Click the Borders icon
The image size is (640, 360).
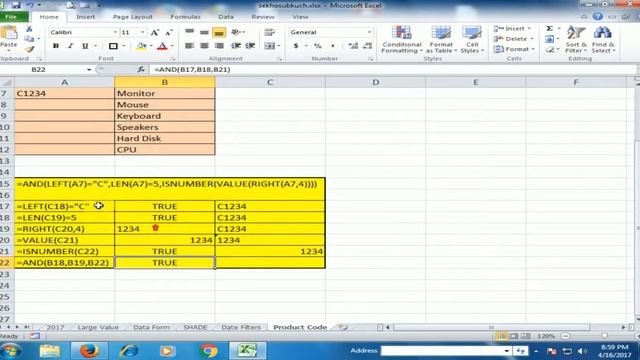click(x=113, y=46)
